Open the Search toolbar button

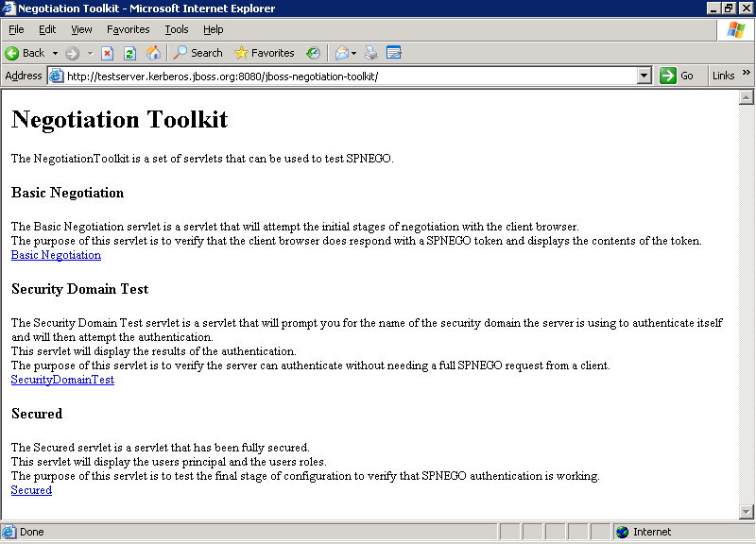click(198, 53)
